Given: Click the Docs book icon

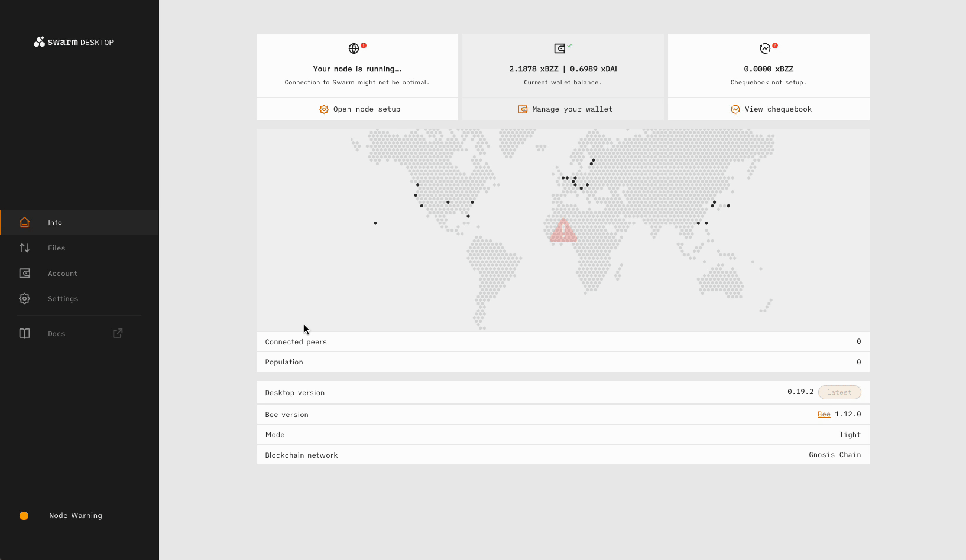Looking at the screenshot, I should coord(24,334).
